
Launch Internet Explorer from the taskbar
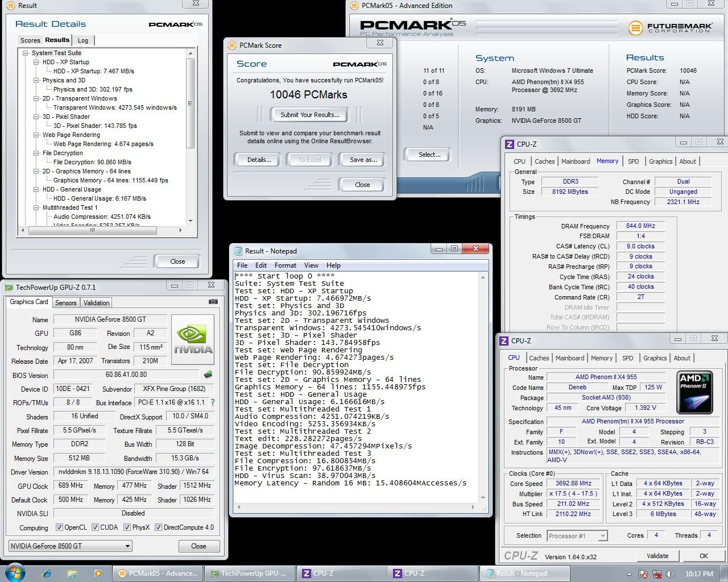pos(47,573)
